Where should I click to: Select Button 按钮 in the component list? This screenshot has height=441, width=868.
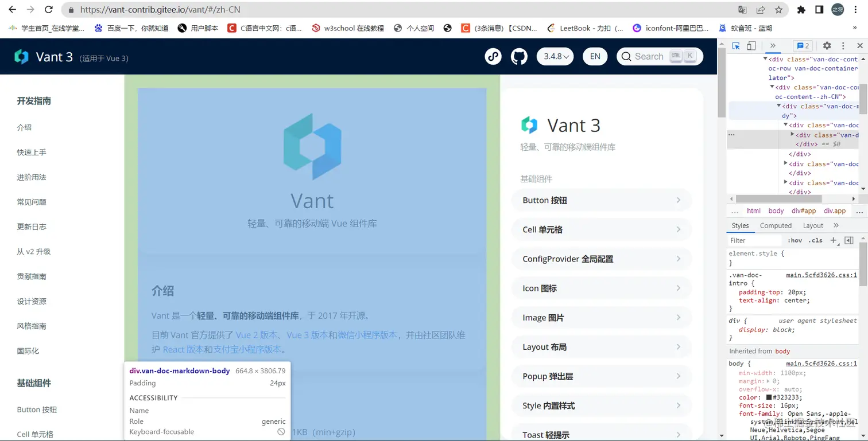pos(600,200)
